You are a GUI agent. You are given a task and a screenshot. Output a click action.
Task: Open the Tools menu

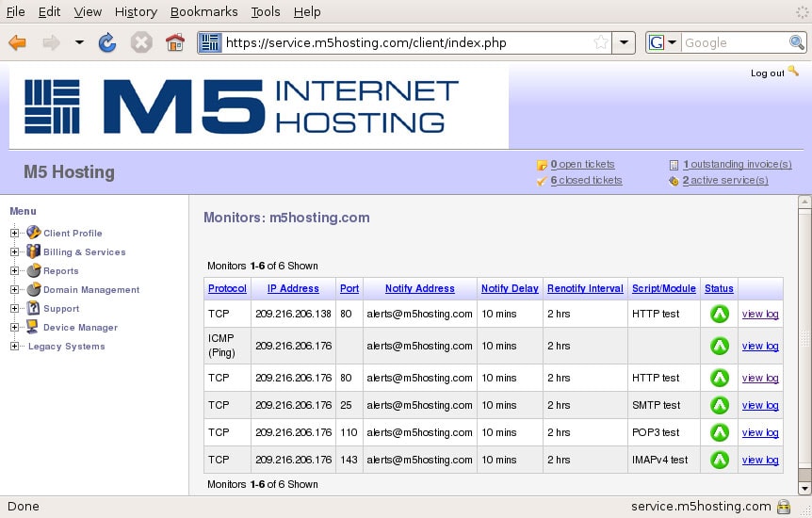[266, 12]
